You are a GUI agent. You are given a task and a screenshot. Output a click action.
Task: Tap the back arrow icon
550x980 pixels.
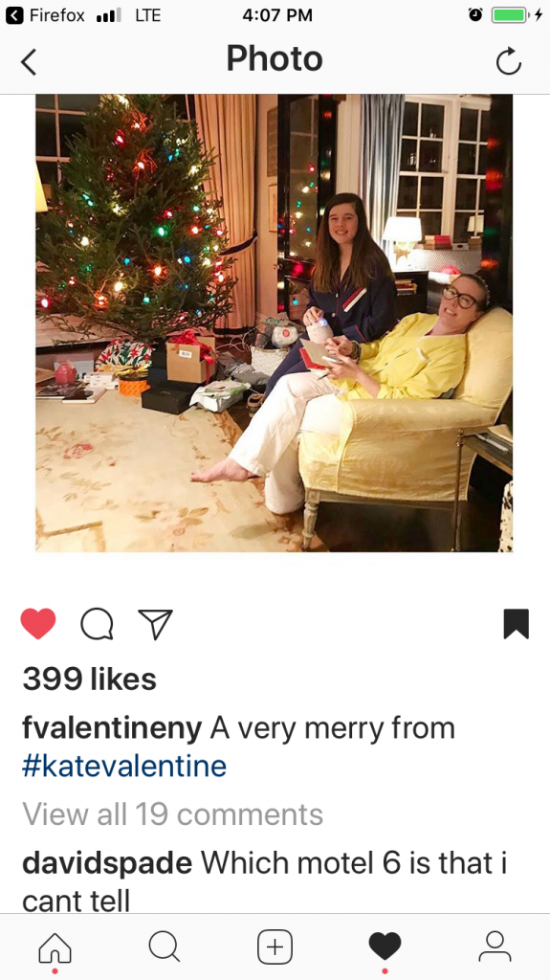tap(29, 62)
